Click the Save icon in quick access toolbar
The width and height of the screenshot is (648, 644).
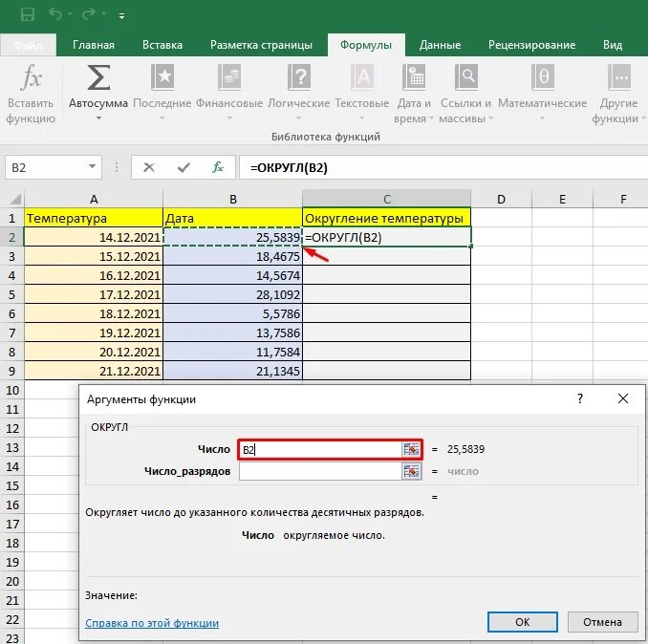click(x=28, y=15)
